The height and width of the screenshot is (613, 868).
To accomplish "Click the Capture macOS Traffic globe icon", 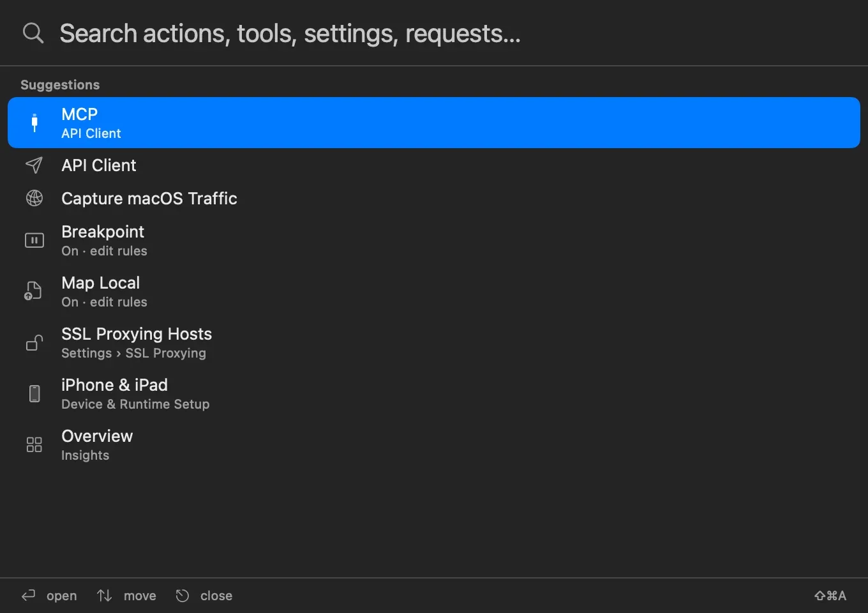I will (34, 198).
